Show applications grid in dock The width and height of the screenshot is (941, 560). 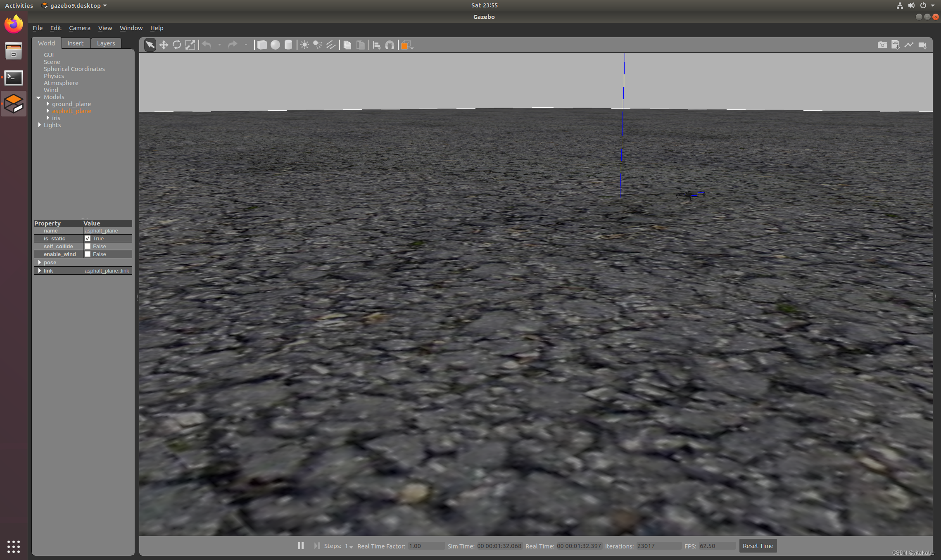[x=14, y=546]
